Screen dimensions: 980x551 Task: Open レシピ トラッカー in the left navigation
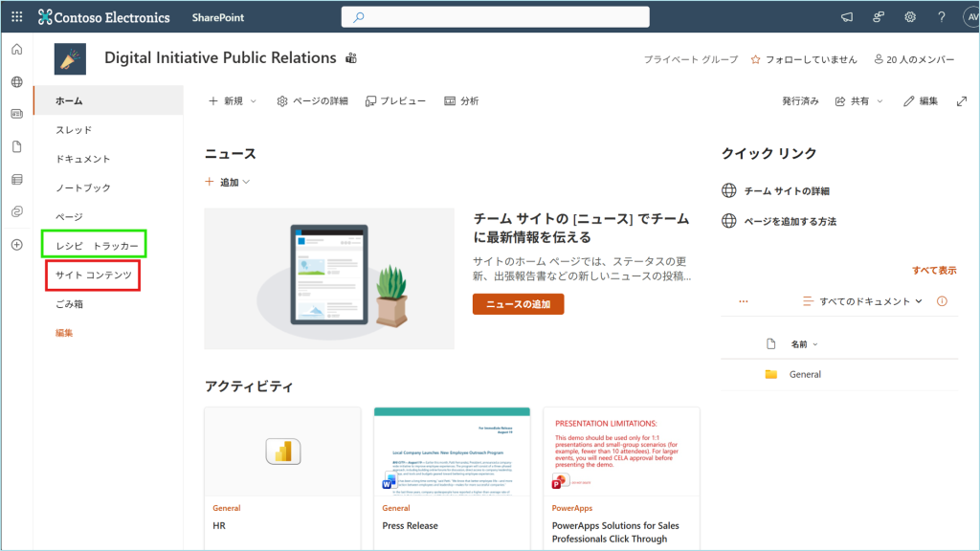[97, 246]
